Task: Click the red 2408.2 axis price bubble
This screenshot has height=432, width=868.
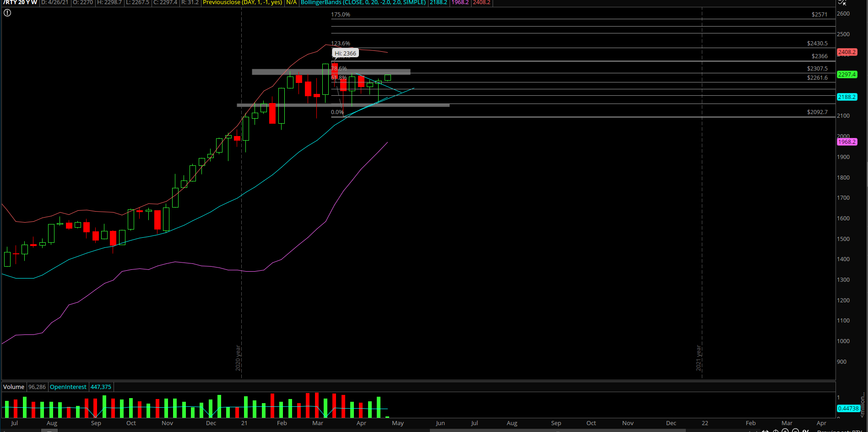Action: click(x=846, y=52)
